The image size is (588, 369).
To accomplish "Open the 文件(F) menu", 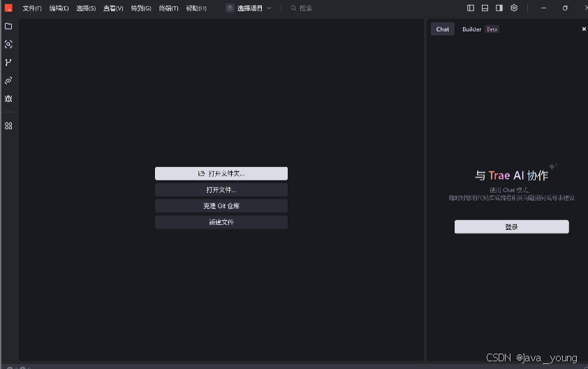I will click(x=32, y=8).
